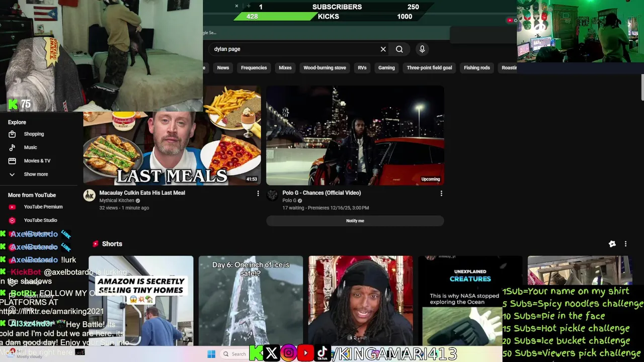Click the 'More from YouTube' heading

point(32,195)
